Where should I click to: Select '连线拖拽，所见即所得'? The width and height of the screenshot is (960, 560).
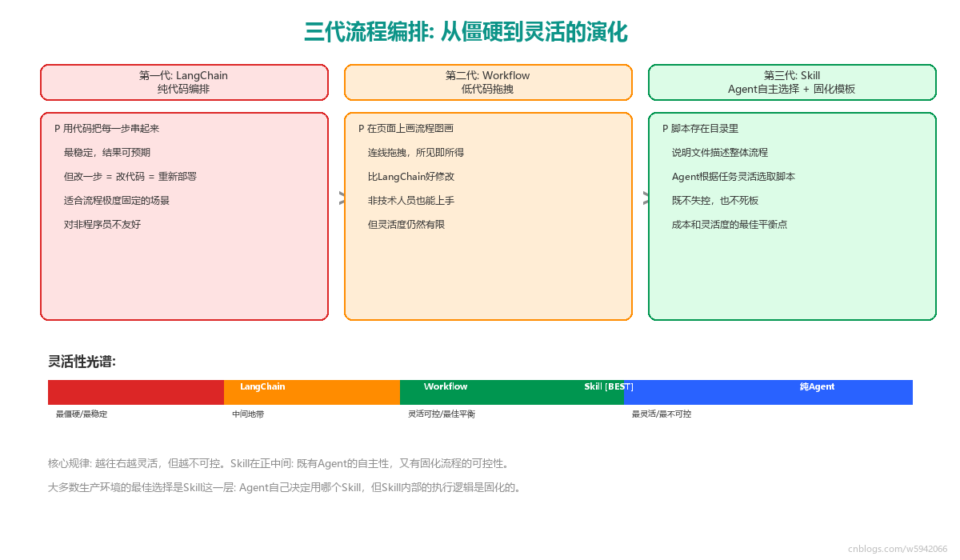(x=416, y=152)
